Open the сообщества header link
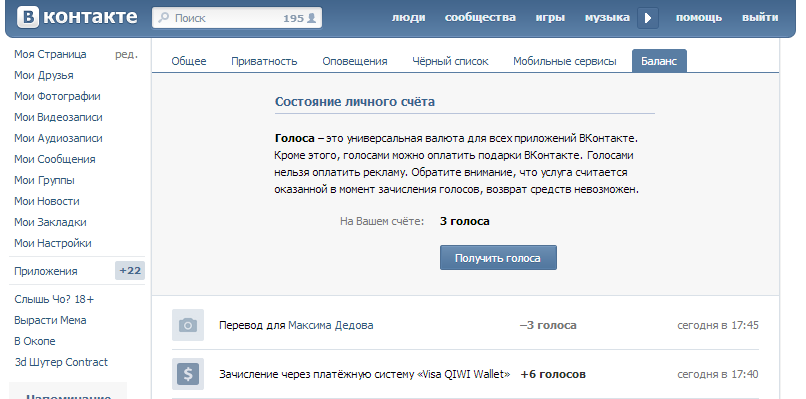Viewport: 806px width, 399px height. pyautogui.click(x=480, y=17)
